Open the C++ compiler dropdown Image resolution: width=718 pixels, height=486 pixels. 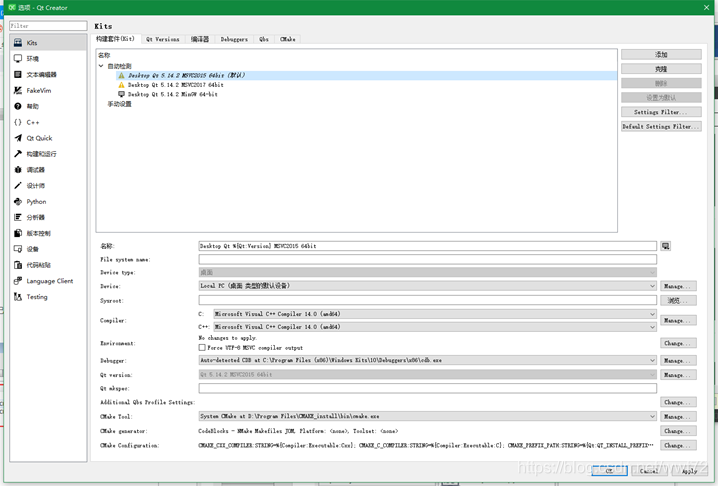tap(435, 327)
